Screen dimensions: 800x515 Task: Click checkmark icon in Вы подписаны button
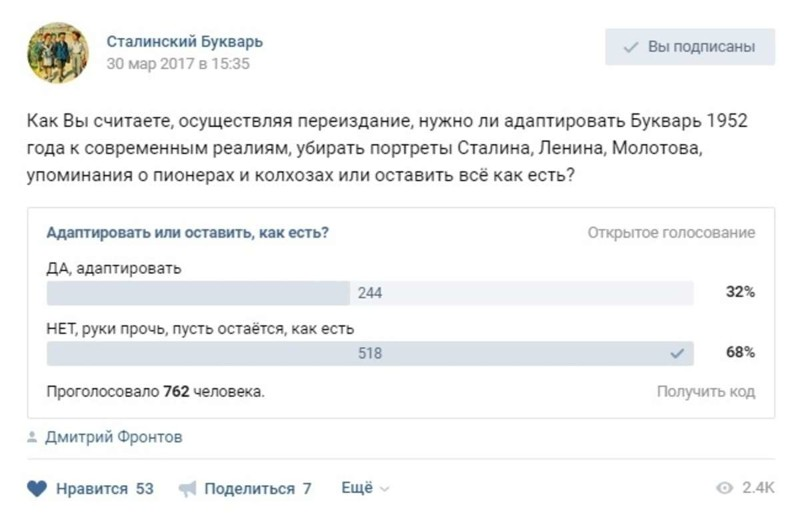click(631, 47)
